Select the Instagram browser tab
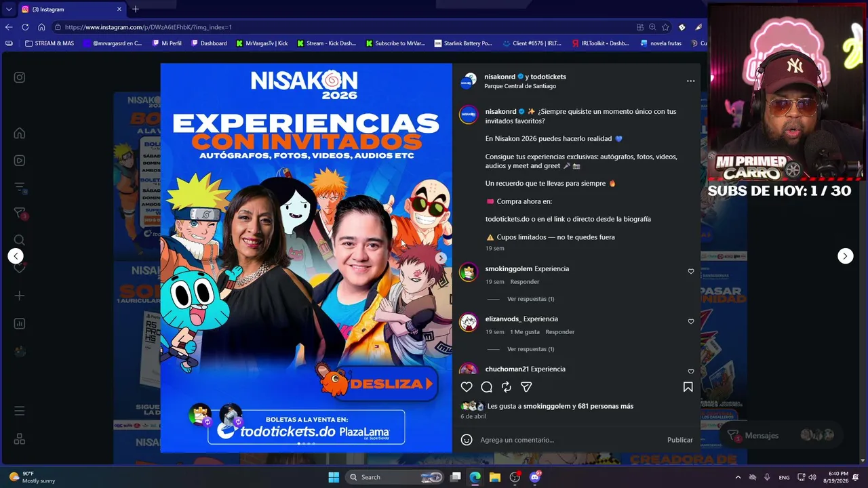The image size is (868, 488). click(x=72, y=9)
